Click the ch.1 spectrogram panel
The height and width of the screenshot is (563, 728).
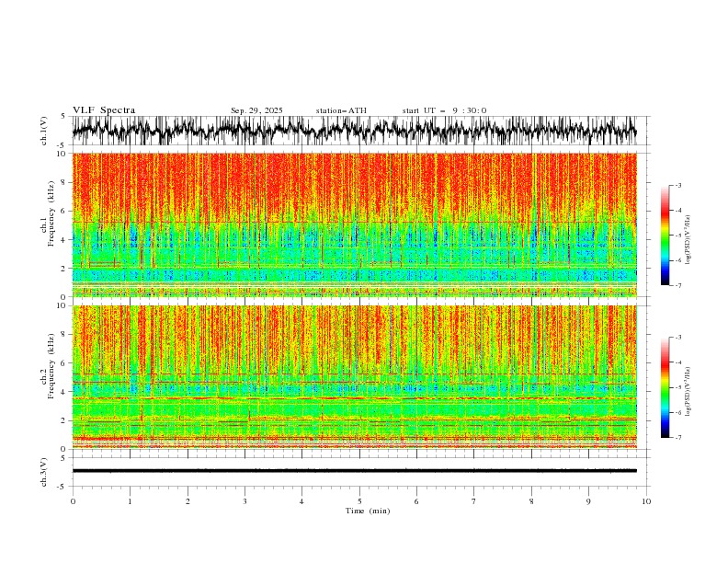354,224
